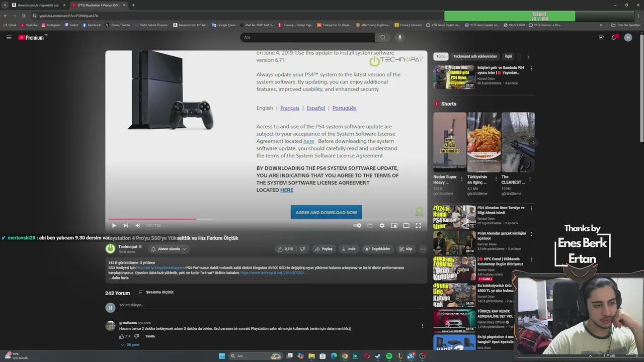Show next Shorts with right arrow
644x362 pixels.
[533, 142]
